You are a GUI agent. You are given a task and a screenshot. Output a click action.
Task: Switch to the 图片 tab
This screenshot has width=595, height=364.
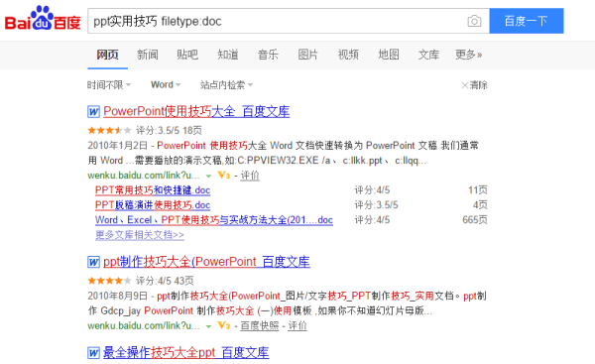307,55
